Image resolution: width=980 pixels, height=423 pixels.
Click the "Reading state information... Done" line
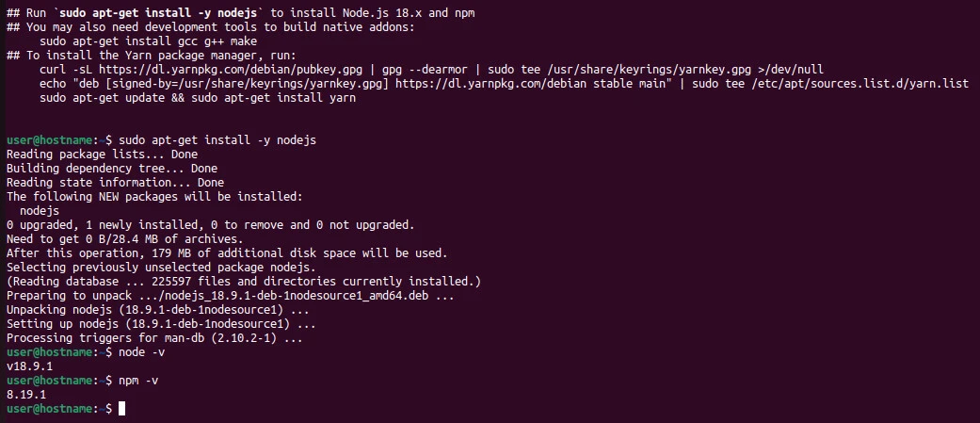[115, 182]
